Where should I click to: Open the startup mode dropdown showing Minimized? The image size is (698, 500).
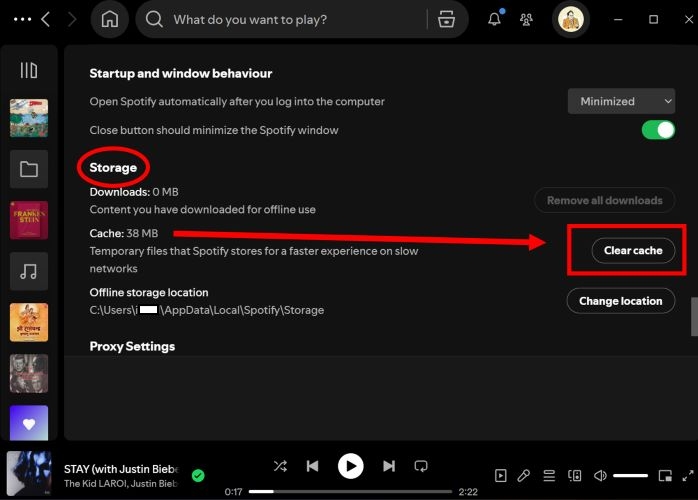[621, 102]
